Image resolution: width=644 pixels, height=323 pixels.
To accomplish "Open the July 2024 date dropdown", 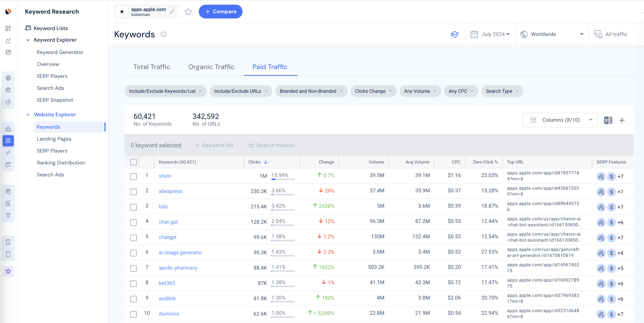I will tap(490, 34).
